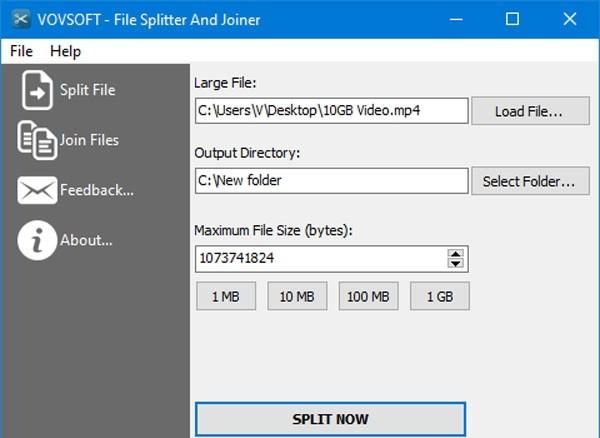Image resolution: width=600 pixels, height=438 pixels.
Task: Close the VOVSOFT window
Action: point(570,19)
